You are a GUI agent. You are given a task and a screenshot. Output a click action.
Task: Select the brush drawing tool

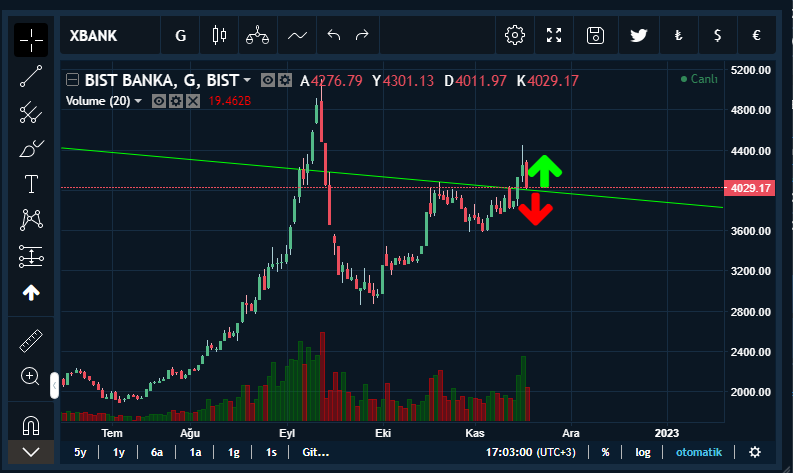tap(31, 149)
